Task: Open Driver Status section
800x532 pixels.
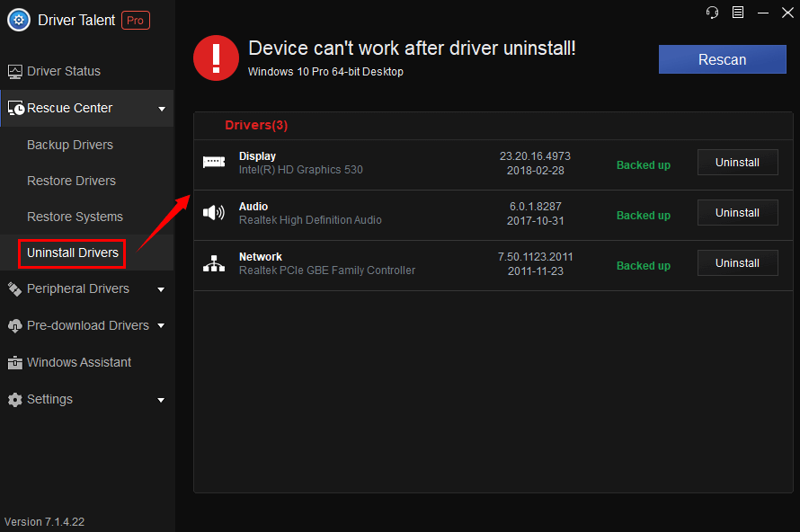Action: pos(64,71)
